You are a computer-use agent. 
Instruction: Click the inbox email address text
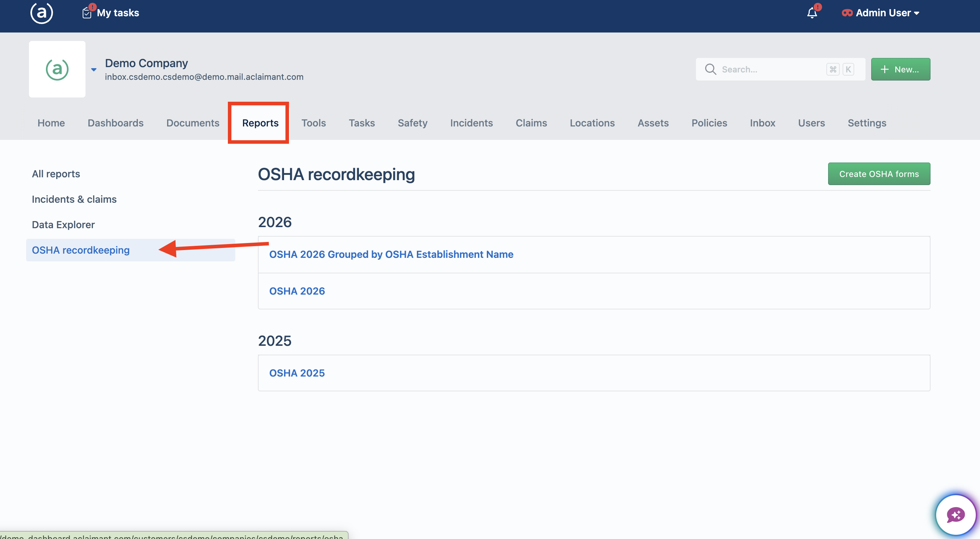pos(204,77)
